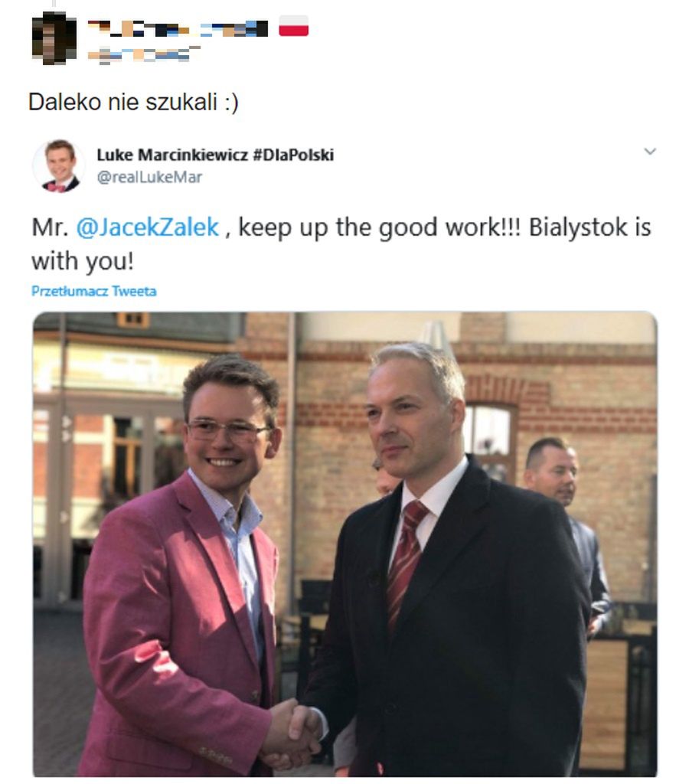Screen dimensions: 689x784
Task: Click 'Bialystok is with you!' tweet text
Action: [341, 244]
